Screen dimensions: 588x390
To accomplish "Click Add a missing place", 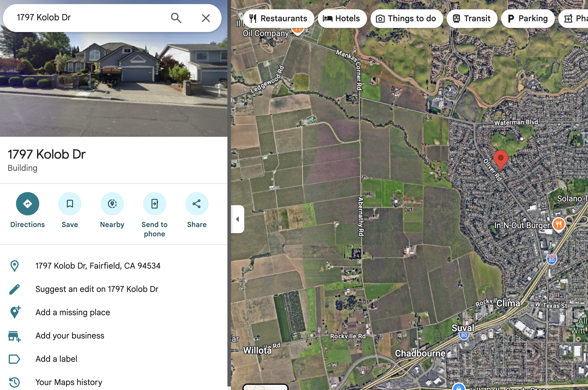I will click(73, 312).
